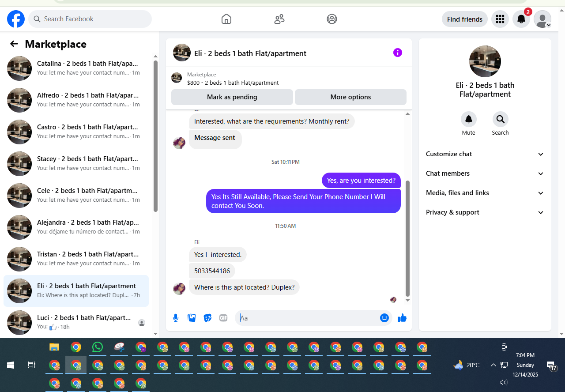
Task: Click the conversation list scrollbar
Action: pos(155,136)
